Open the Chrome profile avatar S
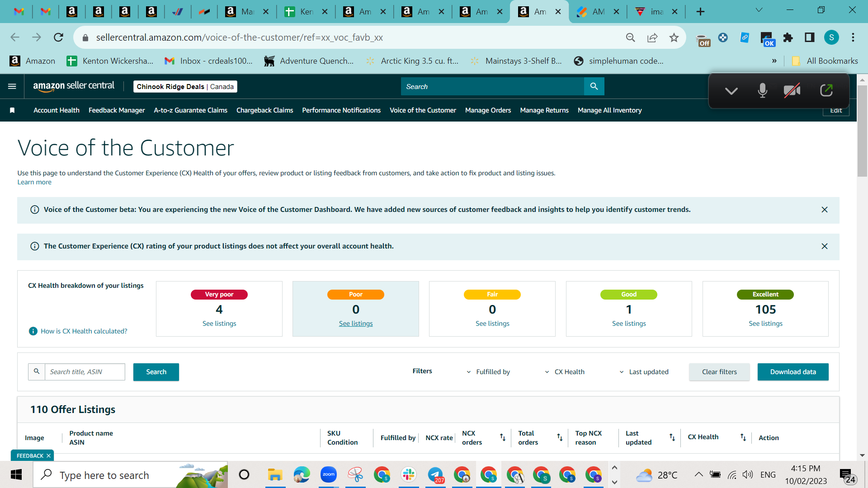 [x=831, y=38]
